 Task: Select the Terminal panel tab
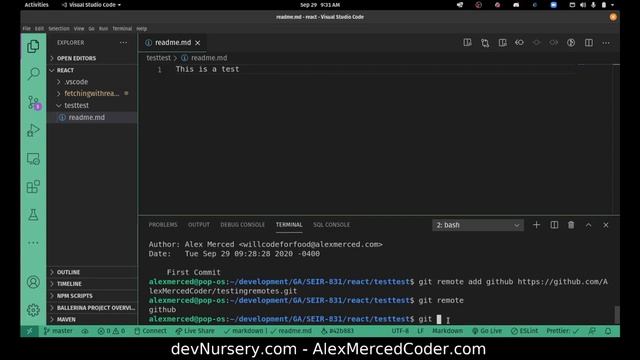(x=289, y=225)
